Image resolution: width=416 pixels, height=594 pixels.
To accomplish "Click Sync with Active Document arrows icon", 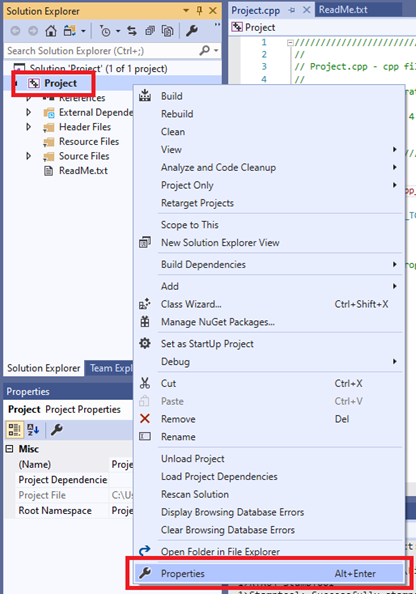I will (132, 31).
